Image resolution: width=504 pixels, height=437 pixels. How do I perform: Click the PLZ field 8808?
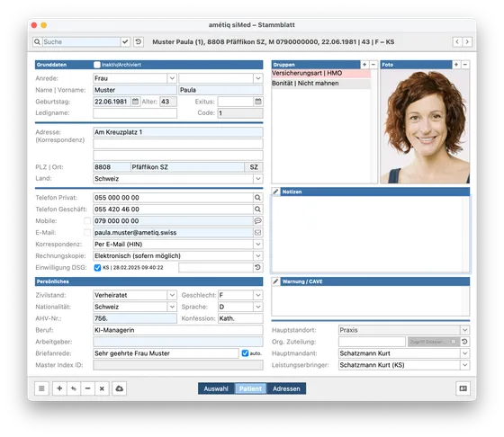tap(112, 167)
